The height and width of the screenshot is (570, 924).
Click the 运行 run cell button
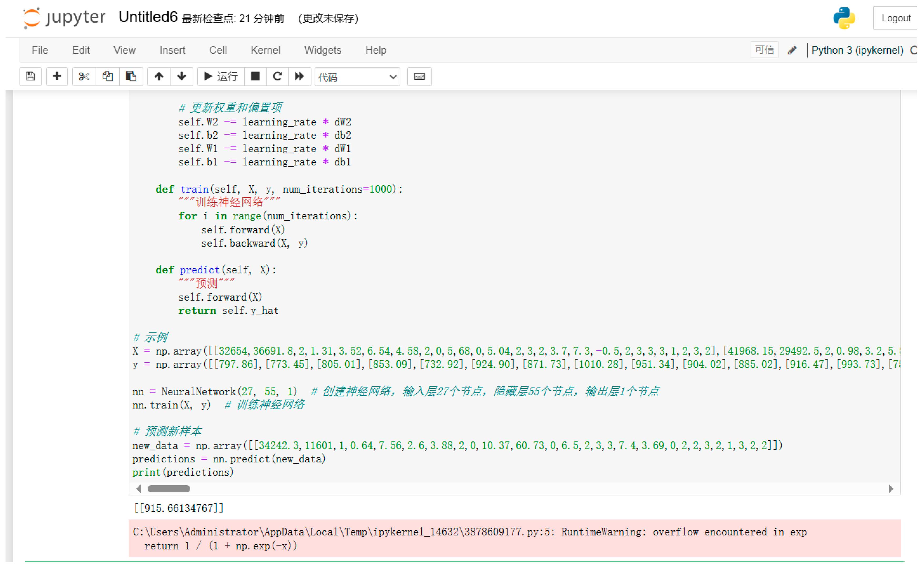coord(221,77)
